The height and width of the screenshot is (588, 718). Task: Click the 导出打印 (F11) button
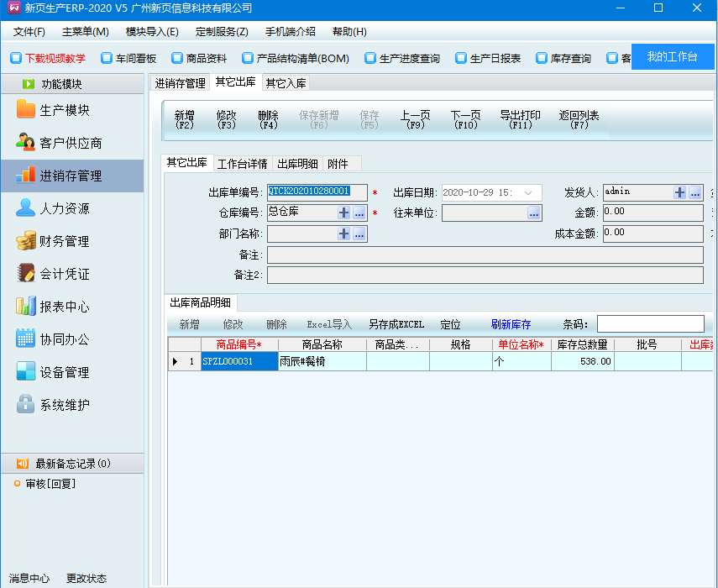(520, 119)
